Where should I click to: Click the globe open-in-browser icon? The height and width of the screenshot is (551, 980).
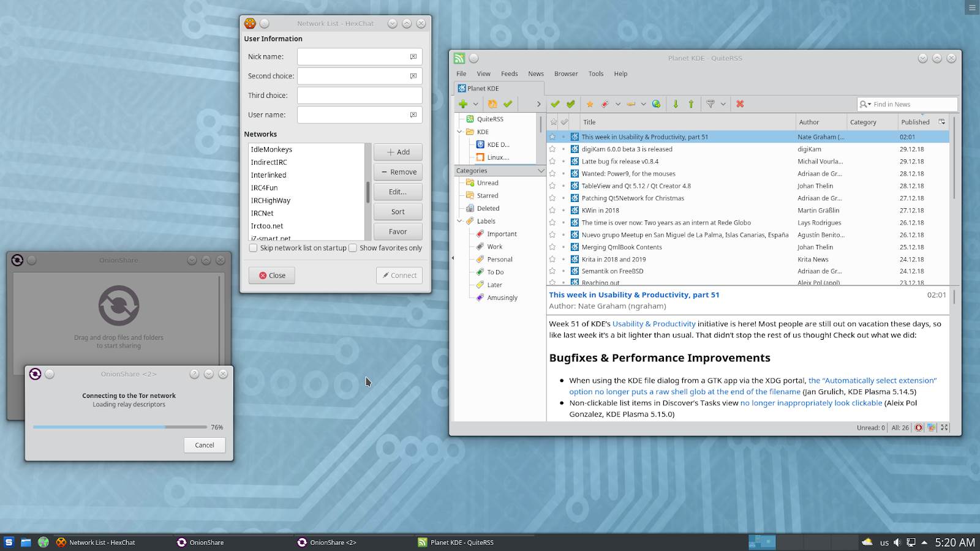coord(656,104)
